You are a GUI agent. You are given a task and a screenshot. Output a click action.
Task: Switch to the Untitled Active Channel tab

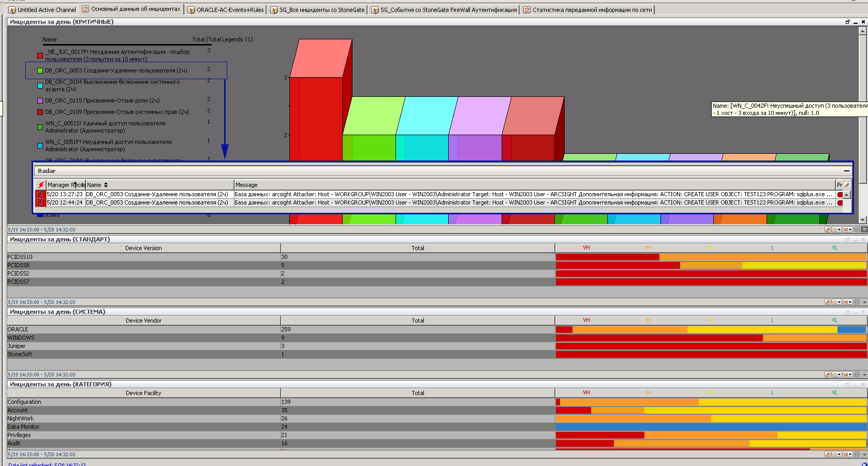coord(42,10)
